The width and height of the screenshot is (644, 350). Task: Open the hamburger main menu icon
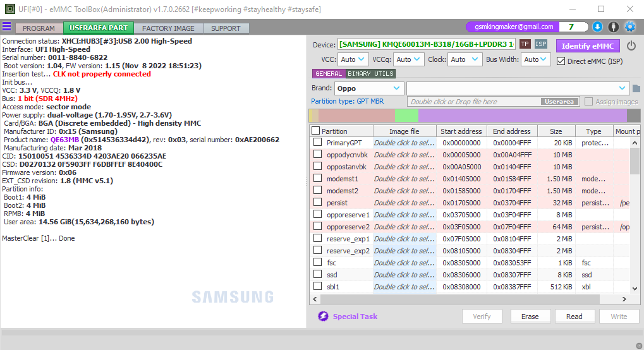[6, 27]
